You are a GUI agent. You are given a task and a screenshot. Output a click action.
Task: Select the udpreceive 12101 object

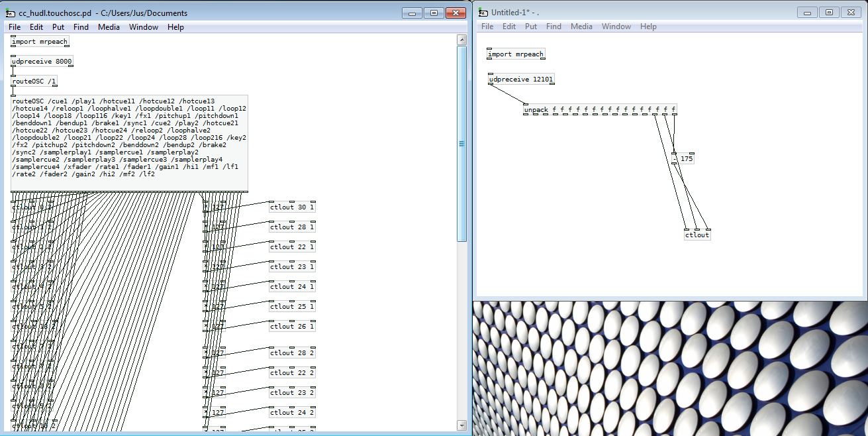[x=521, y=80]
